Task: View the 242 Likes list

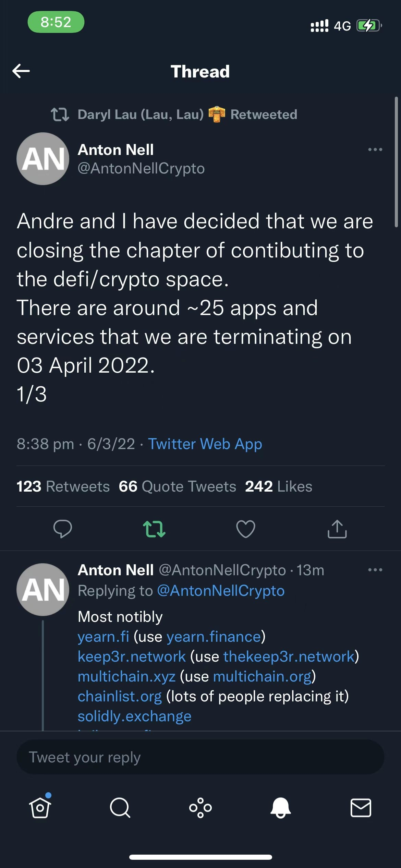Action: pyautogui.click(x=279, y=486)
